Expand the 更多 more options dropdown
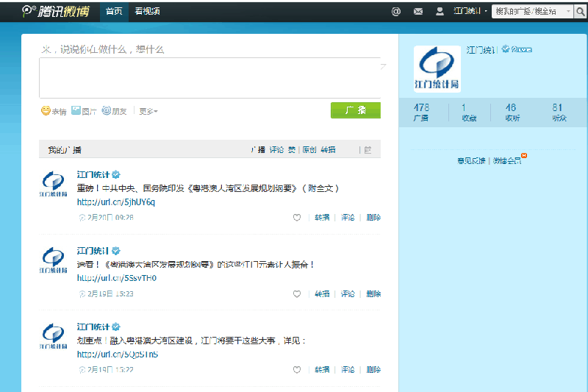Image resolution: width=588 pixels, height=392 pixels. click(148, 111)
